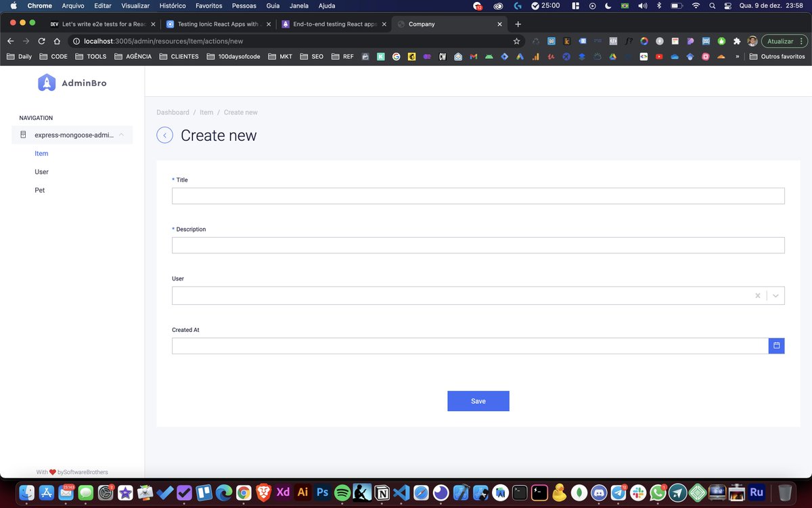Click the browser back arrow
Screen dimensions: 812x508
[x=10, y=41]
